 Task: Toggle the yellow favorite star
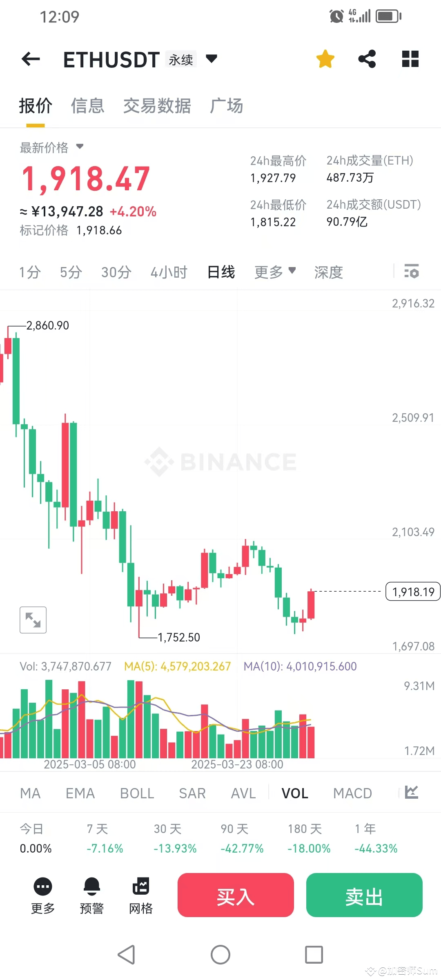coord(325,59)
